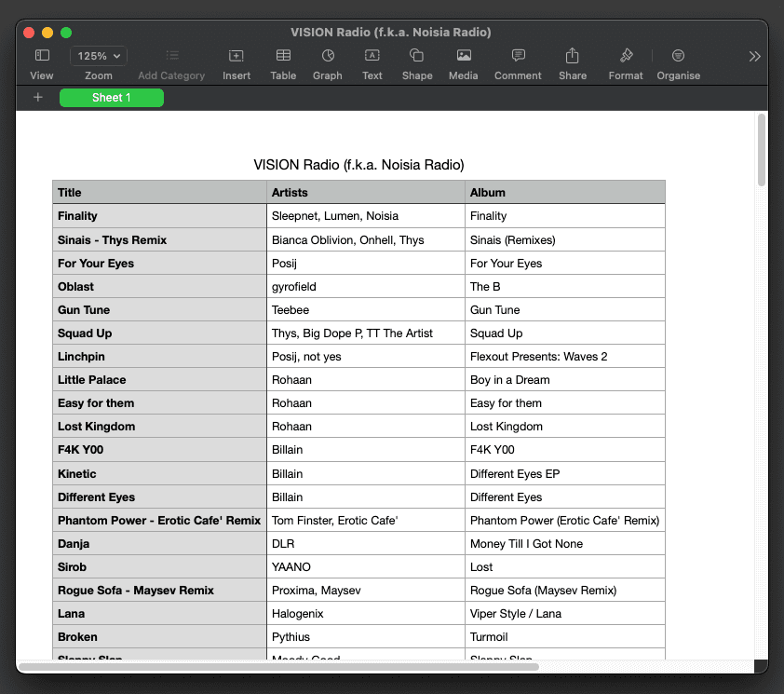The image size is (784, 694).
Task: Click cell 'Bianca Oblivion, Onhell, Thys'
Action: [x=366, y=239]
